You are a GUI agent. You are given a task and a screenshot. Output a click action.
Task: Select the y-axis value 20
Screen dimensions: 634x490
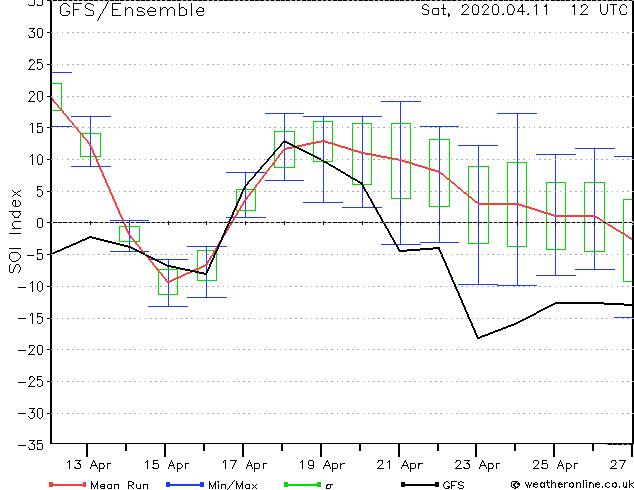point(36,97)
